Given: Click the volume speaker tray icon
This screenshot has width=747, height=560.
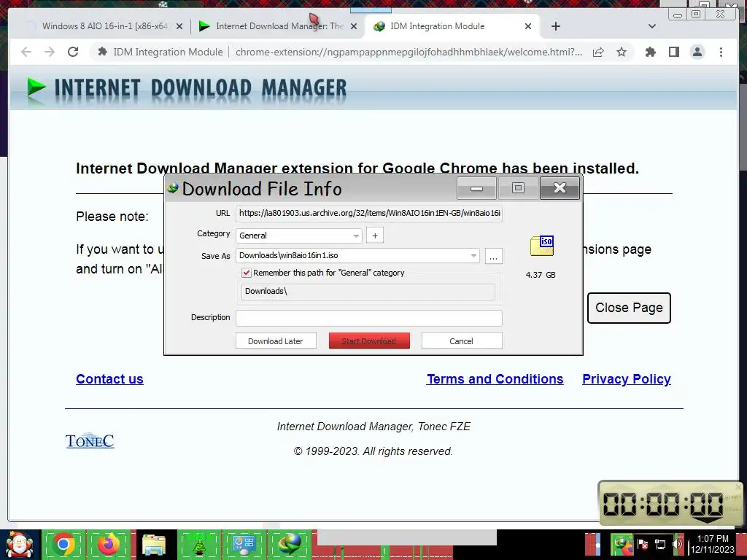Looking at the screenshot, I should 678,544.
